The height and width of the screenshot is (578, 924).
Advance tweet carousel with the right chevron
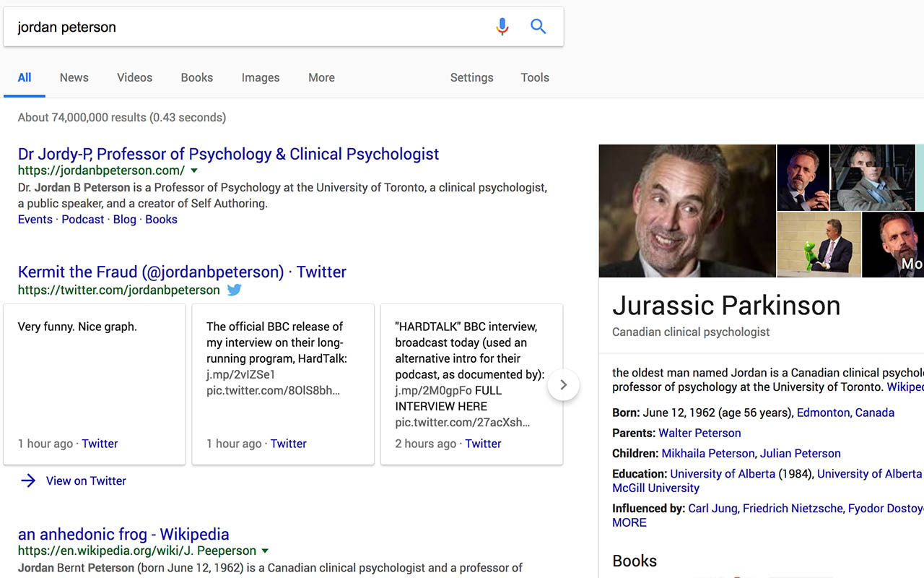563,385
